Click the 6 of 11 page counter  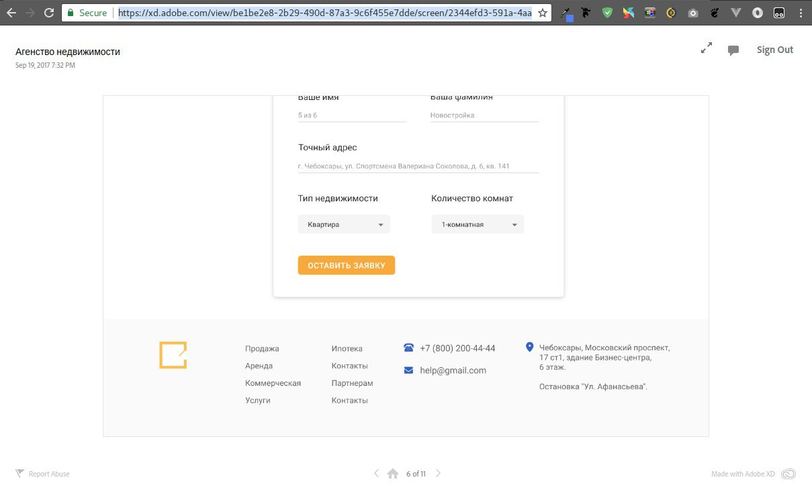(416, 474)
